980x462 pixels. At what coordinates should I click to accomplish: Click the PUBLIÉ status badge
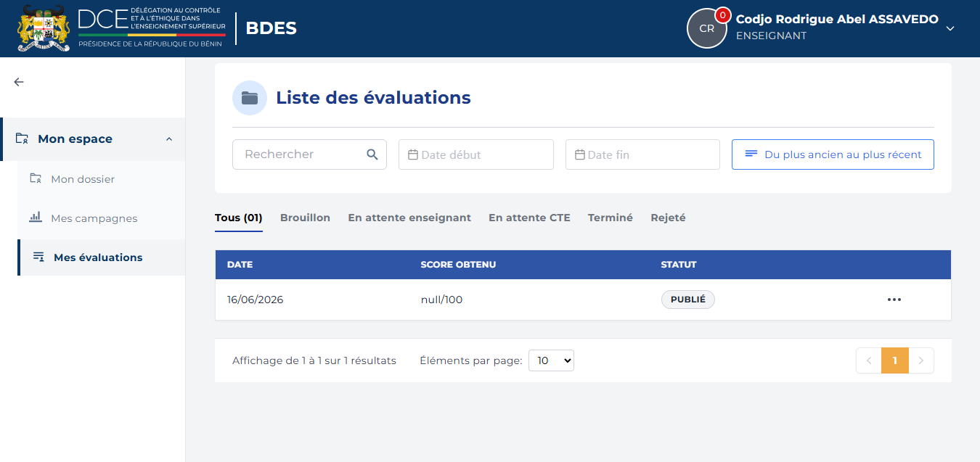point(687,300)
